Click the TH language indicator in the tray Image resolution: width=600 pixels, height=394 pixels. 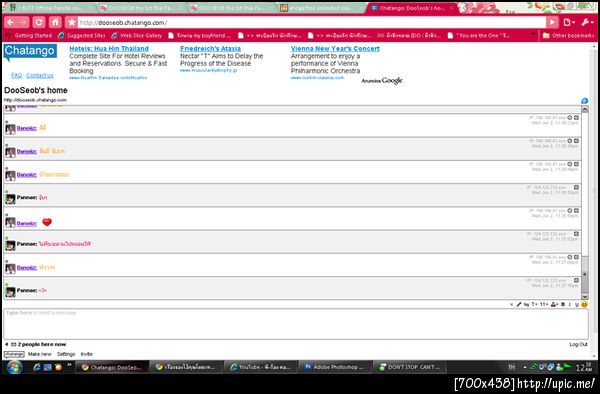click(x=512, y=367)
